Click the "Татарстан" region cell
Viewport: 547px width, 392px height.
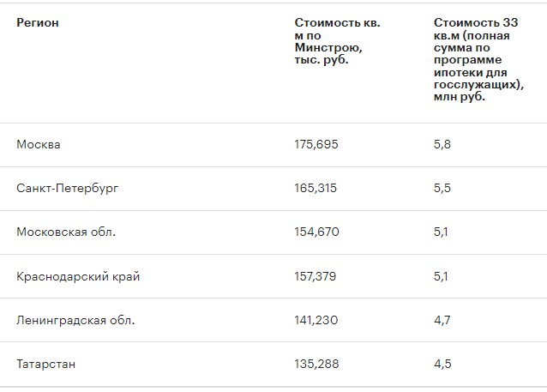[x=46, y=364]
